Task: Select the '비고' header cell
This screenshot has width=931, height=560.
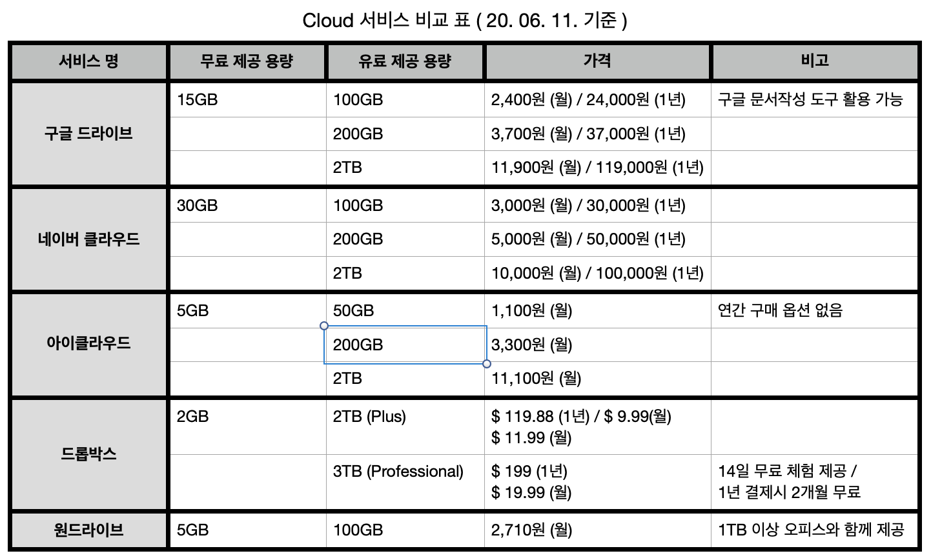Action: (815, 61)
